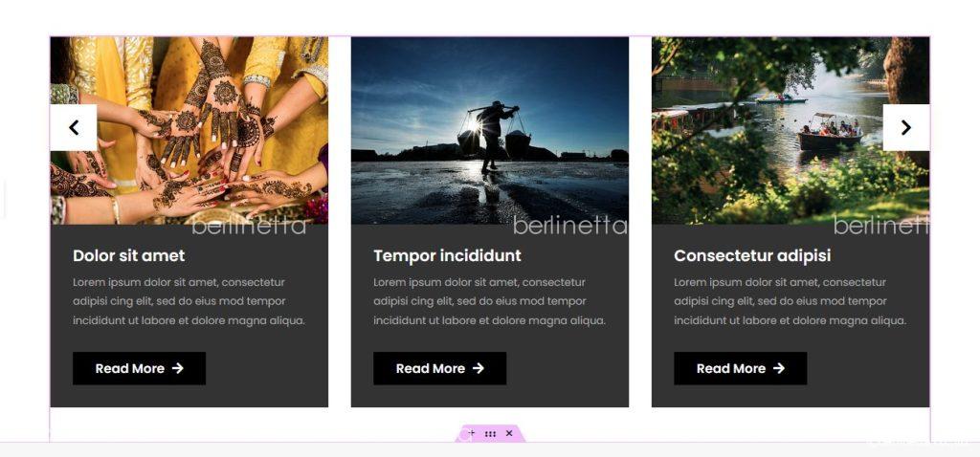The width and height of the screenshot is (980, 457).
Task: Select the river boat park image
Action: (791, 130)
